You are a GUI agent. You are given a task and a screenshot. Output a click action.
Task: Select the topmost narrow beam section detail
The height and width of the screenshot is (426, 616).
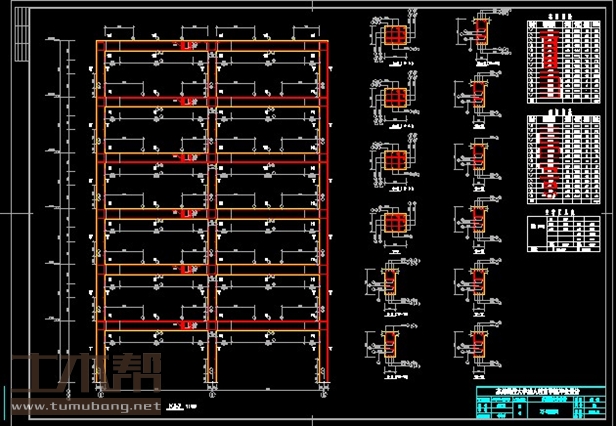(x=478, y=39)
